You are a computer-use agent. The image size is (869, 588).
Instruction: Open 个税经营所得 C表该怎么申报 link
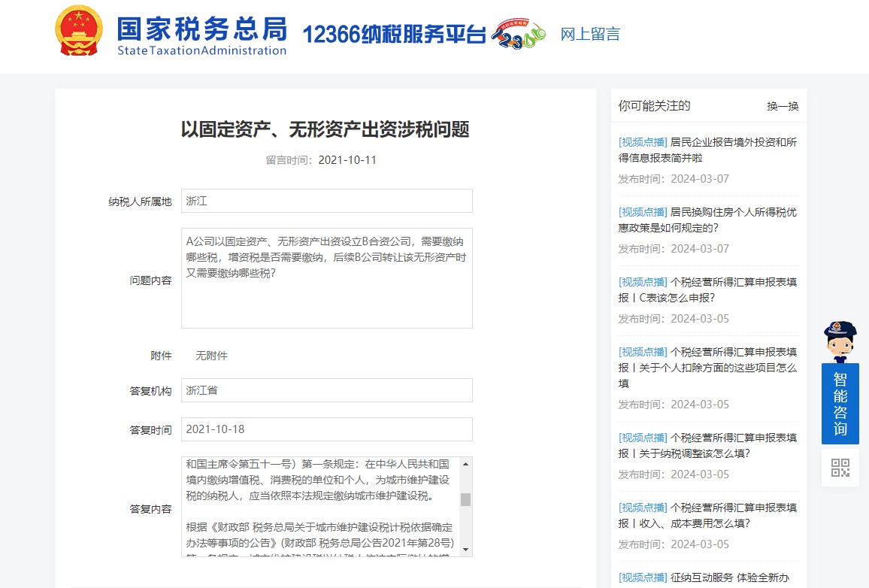707,289
